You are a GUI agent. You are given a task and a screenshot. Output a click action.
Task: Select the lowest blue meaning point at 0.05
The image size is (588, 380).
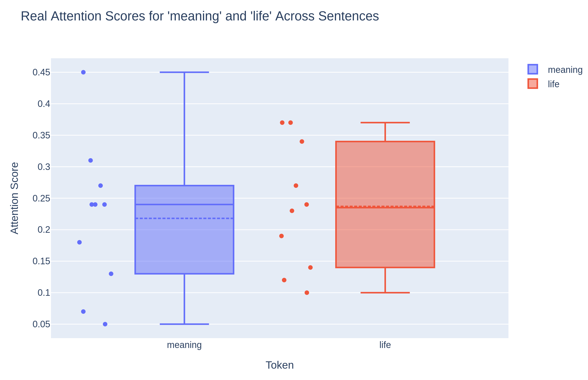pyautogui.click(x=105, y=324)
